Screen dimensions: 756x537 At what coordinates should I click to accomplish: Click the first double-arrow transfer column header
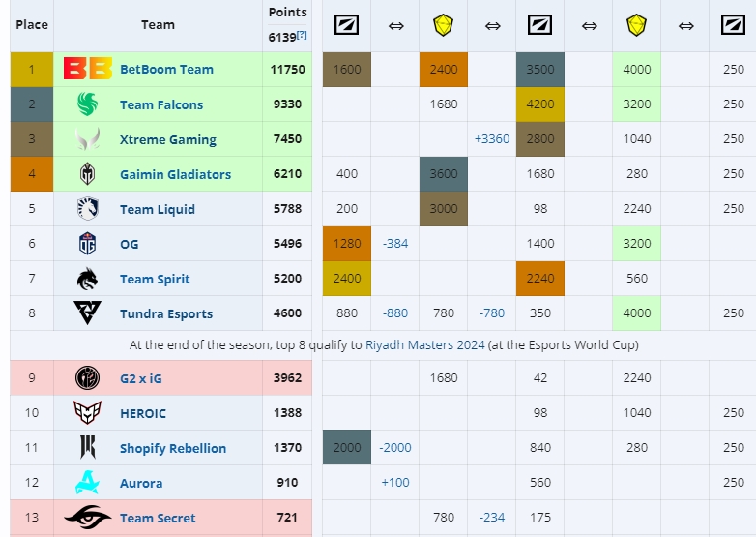click(394, 25)
